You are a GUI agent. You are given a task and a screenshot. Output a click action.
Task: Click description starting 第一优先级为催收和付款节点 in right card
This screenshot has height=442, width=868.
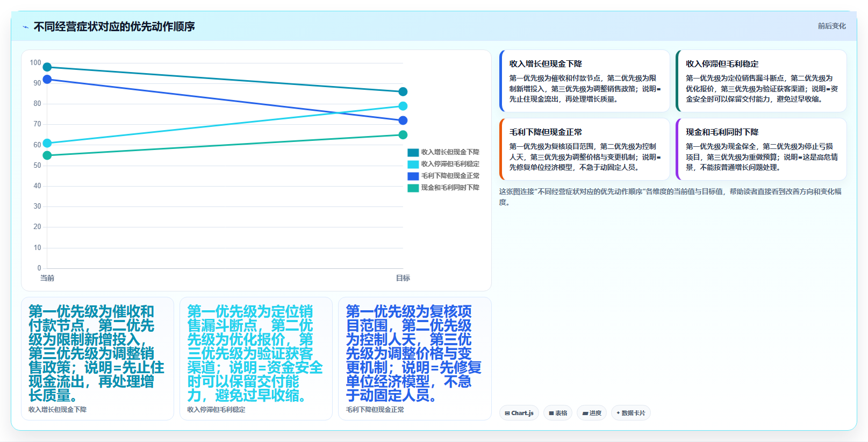point(585,89)
